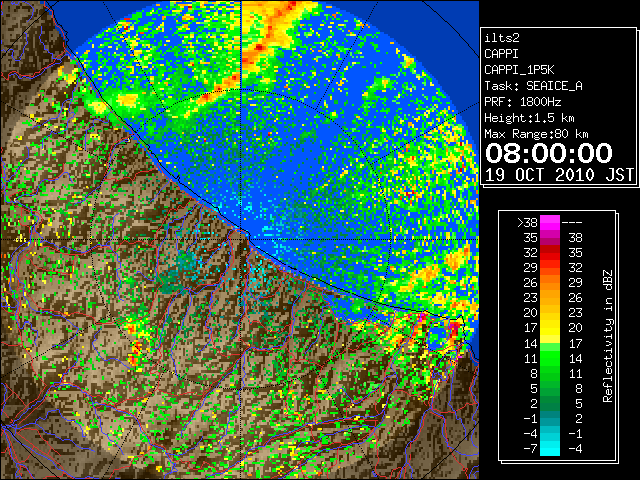Click the --- legend label
Image resolution: width=640 pixels, height=480 pixels.
(x=572, y=223)
